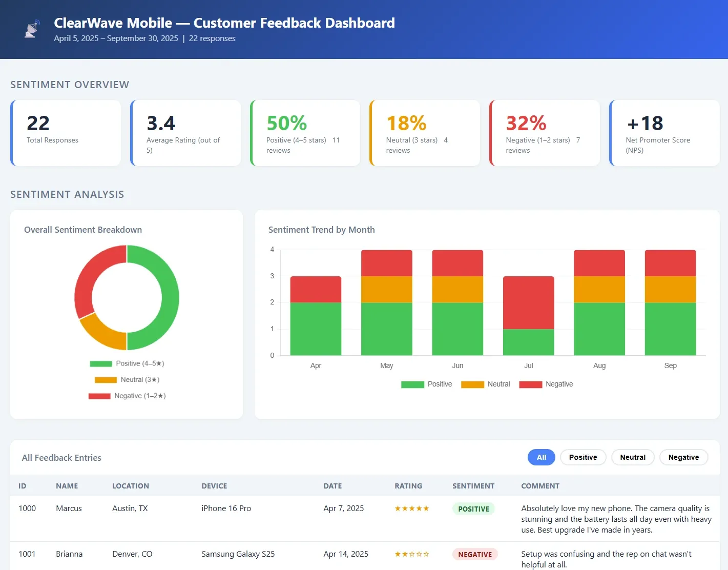
Task: Click the "Apr 14, 2025" date cell
Action: coord(346,554)
